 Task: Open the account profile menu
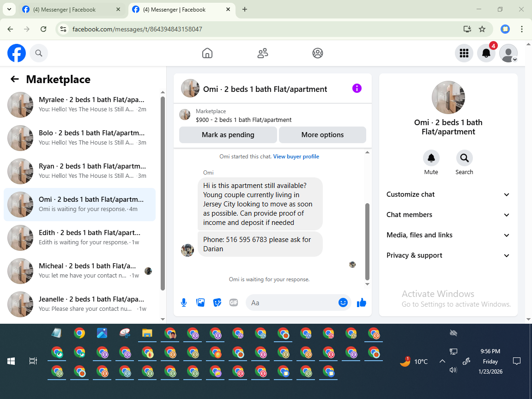tap(508, 53)
